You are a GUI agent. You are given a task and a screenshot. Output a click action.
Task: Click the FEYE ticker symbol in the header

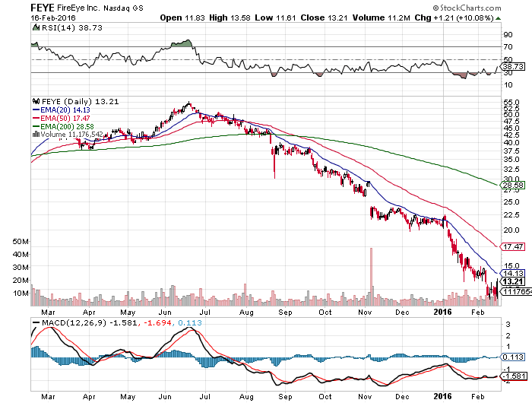coord(42,8)
